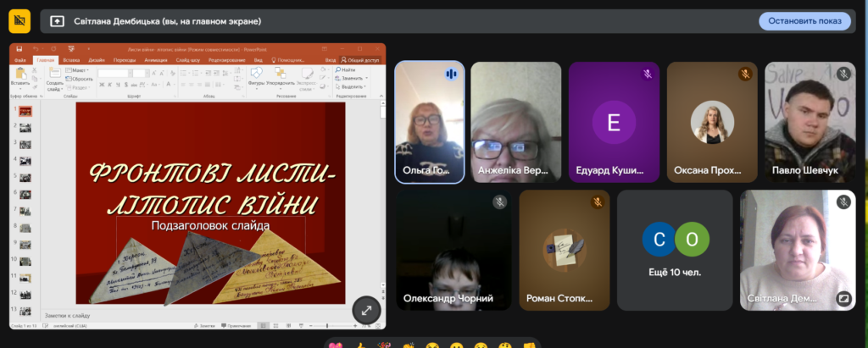
Task: Click the yellow muted-camera icon in top-left corner
Action: pyautogui.click(x=19, y=20)
